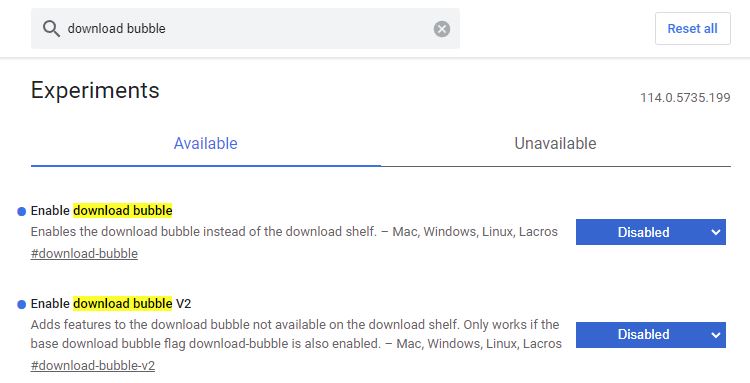Open the Disabled dropdown for download bubble V2
Image resolution: width=750 pixels, height=383 pixels.
tap(651, 335)
